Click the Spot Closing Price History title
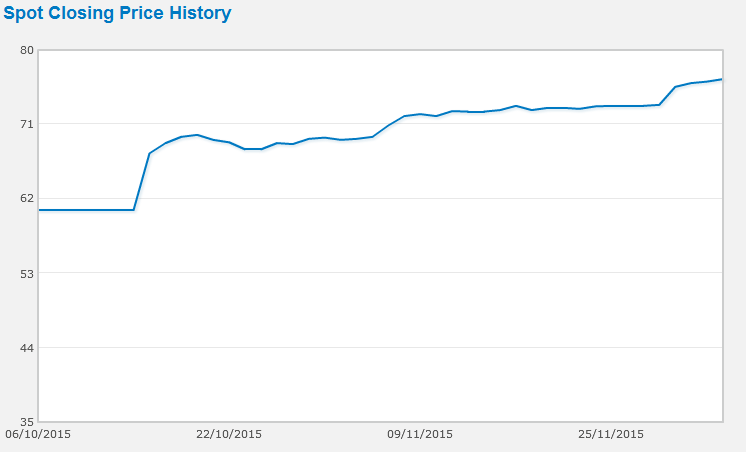This screenshot has height=452, width=746. [117, 14]
